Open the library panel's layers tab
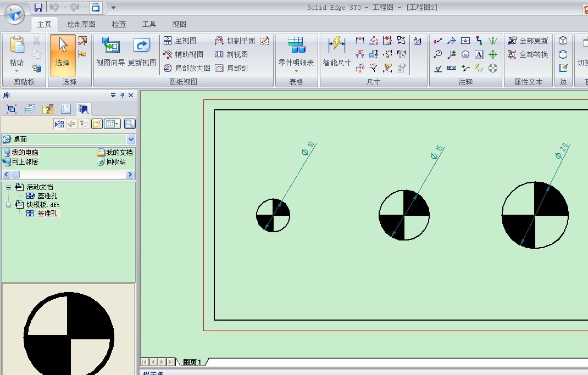588x375 pixels. tap(29, 109)
